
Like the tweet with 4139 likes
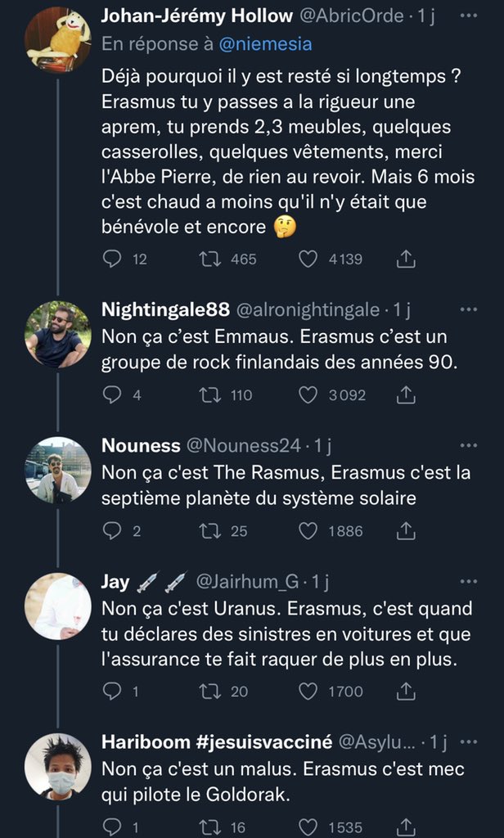tap(308, 259)
